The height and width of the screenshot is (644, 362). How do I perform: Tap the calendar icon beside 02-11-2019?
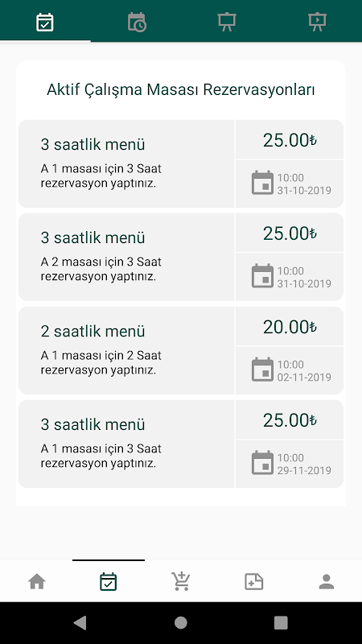pyautogui.click(x=262, y=370)
